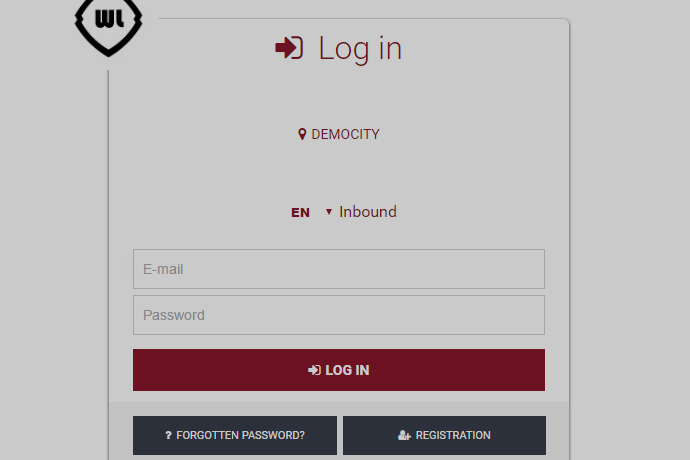
Task: Click the "Password" placeholder text
Action: click(x=174, y=315)
